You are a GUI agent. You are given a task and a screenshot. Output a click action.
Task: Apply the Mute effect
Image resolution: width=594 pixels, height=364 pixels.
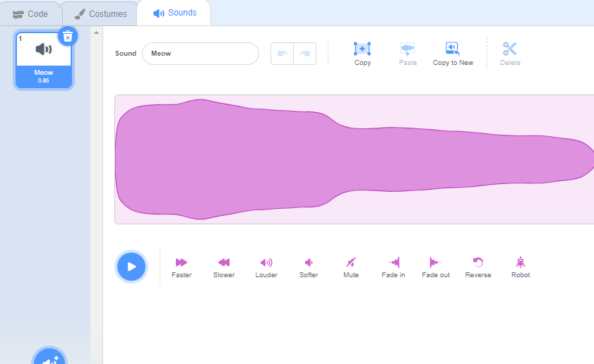tap(351, 267)
